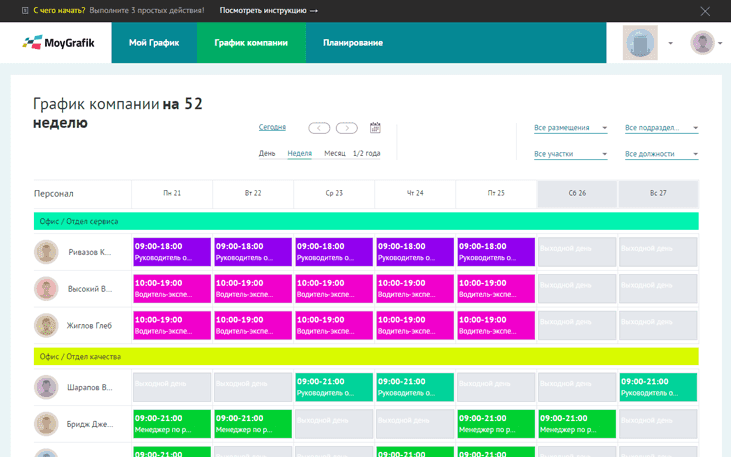Screen dimensions: 731x457
Task: Expand the Все размещения dropdown
Action: pyautogui.click(x=570, y=128)
